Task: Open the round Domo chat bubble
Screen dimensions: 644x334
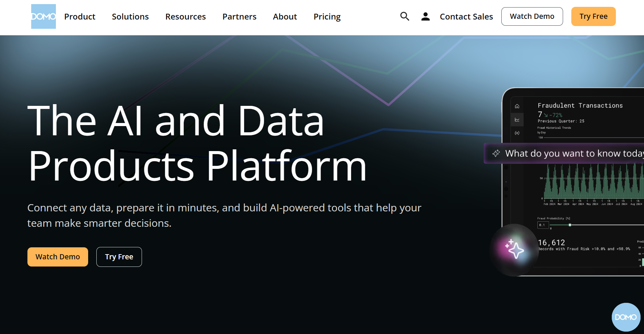Action: [x=626, y=317]
